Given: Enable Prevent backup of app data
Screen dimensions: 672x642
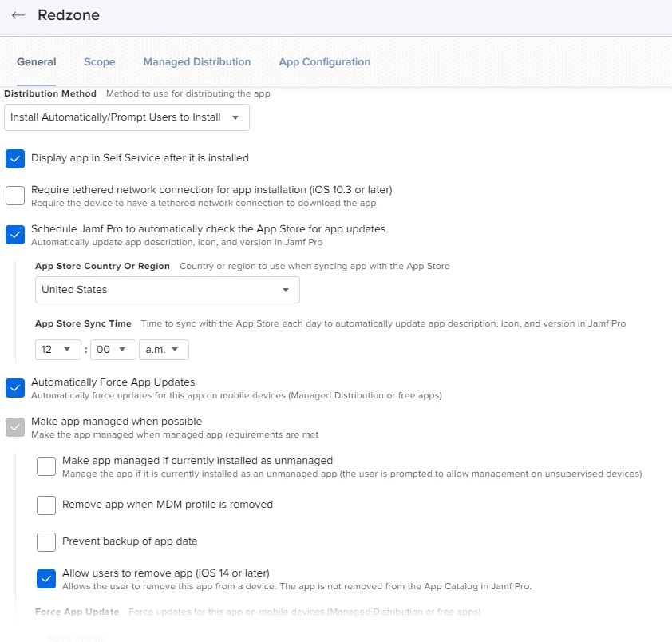Looking at the screenshot, I should point(46,542).
